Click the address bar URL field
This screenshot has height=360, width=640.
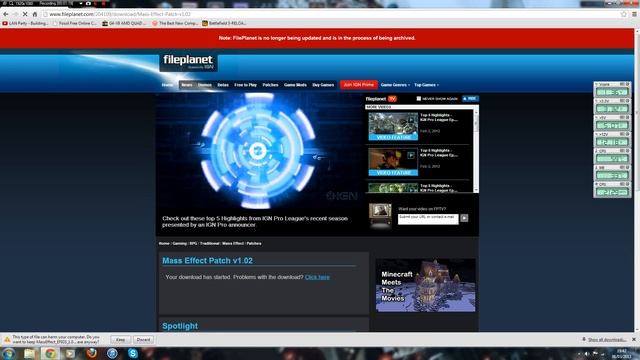click(x=331, y=14)
